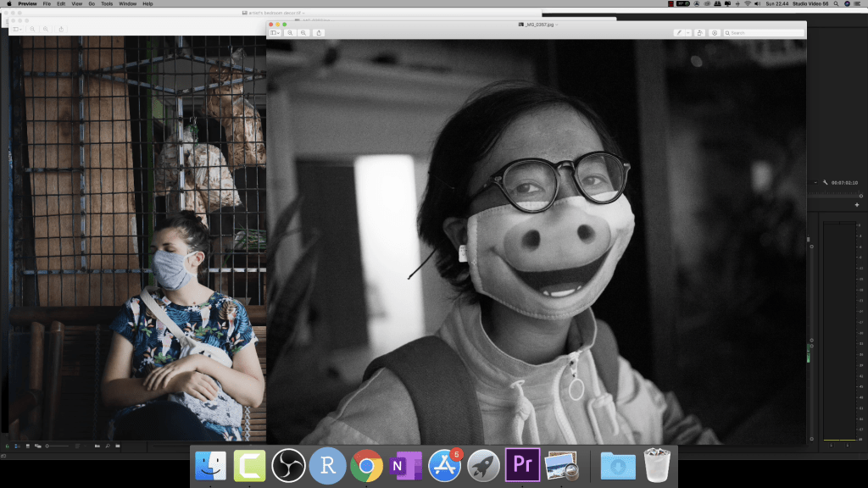Click the zoom in magnifier in _MG_0357.jpg toolbar
This screenshot has width=868, height=488.
(303, 33)
